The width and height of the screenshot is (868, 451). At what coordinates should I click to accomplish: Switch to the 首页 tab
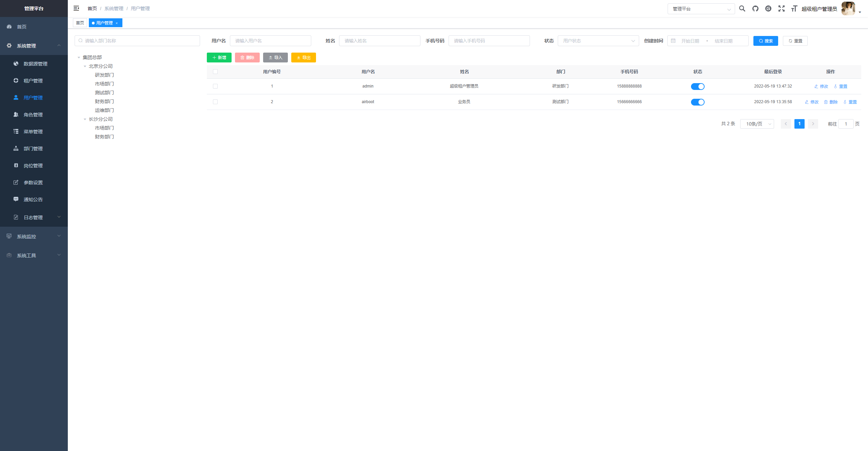coord(80,23)
